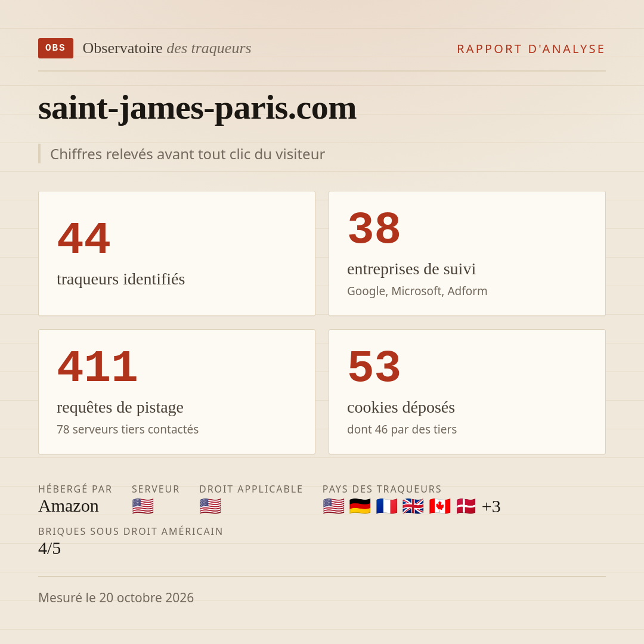This screenshot has height=644, width=644.
Task: Click the number 411 requêtes
Action: point(97,367)
